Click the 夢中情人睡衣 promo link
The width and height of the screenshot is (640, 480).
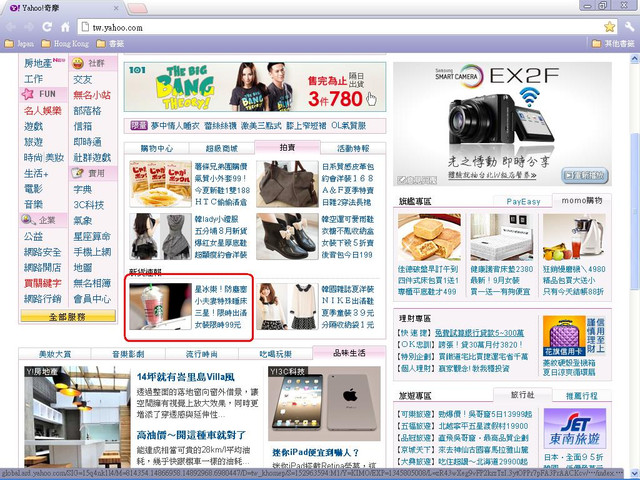pyautogui.click(x=175, y=126)
